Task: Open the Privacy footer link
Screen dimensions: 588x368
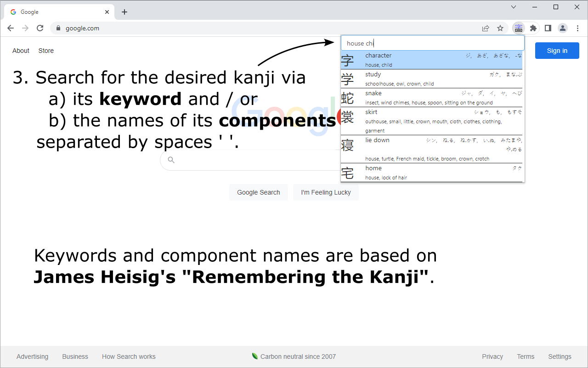Action: pos(492,356)
